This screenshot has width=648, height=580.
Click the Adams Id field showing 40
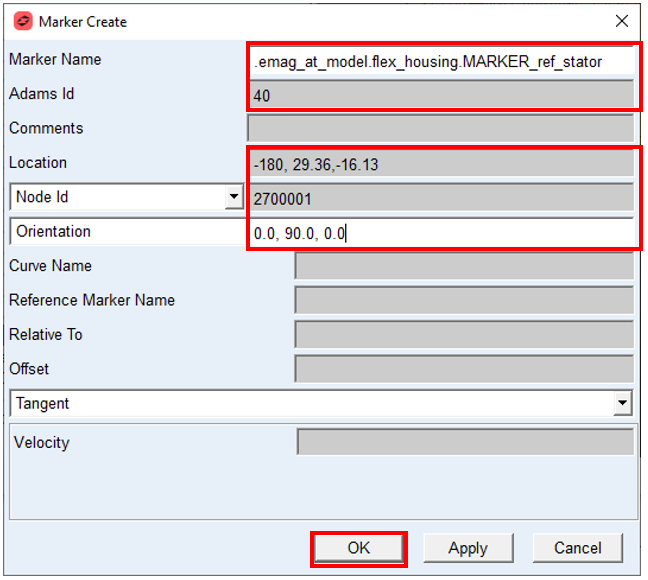442,95
